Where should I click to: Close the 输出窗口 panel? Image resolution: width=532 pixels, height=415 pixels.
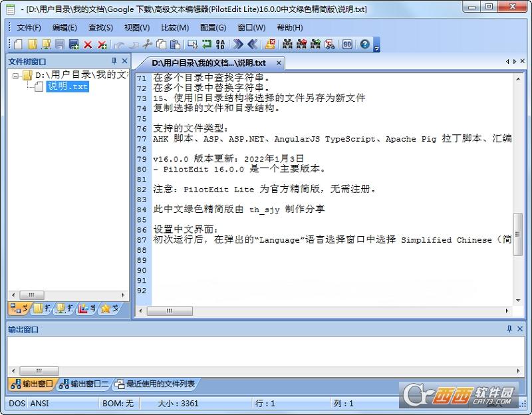pyautogui.click(x=520, y=329)
